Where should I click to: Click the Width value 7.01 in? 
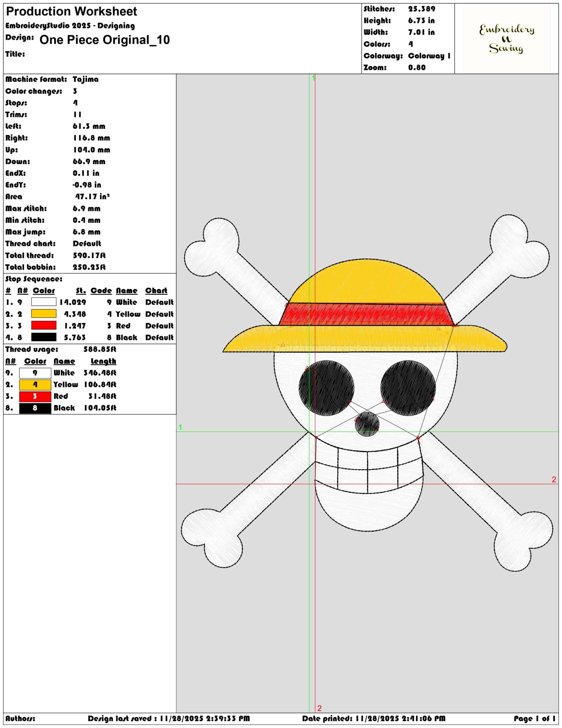421,32
